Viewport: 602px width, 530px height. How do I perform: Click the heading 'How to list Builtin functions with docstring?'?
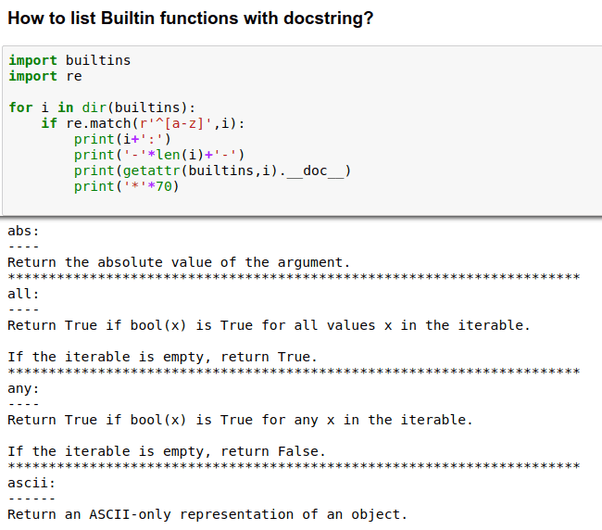(x=190, y=18)
